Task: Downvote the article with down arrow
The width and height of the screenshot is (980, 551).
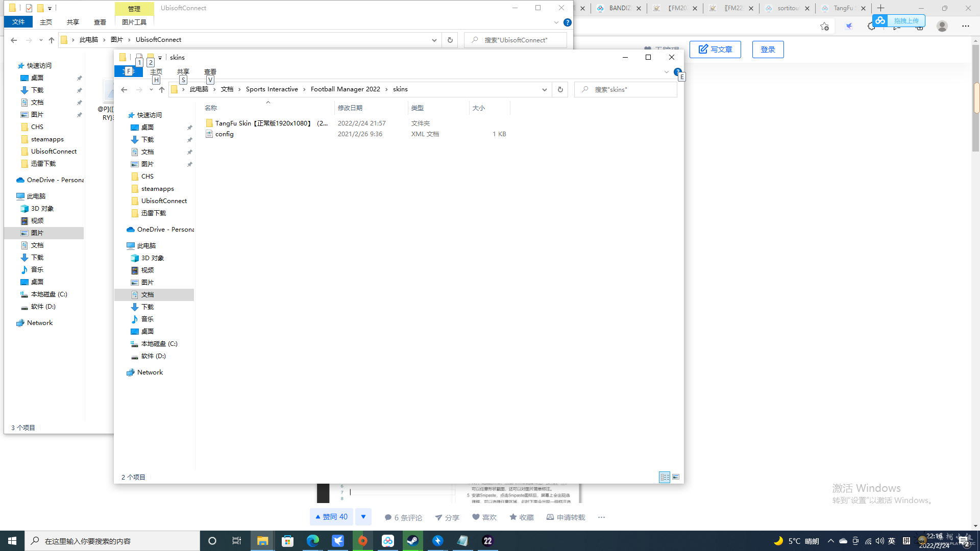Action: point(363,517)
